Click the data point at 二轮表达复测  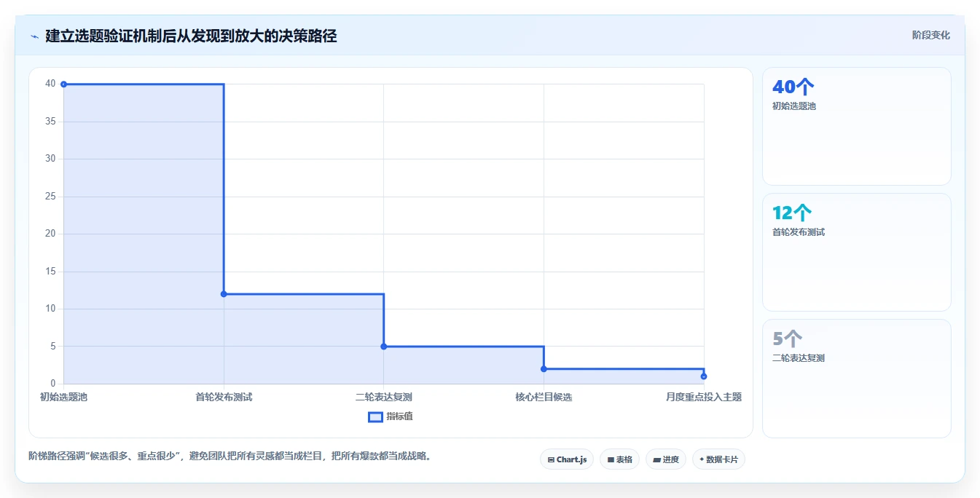pos(384,347)
